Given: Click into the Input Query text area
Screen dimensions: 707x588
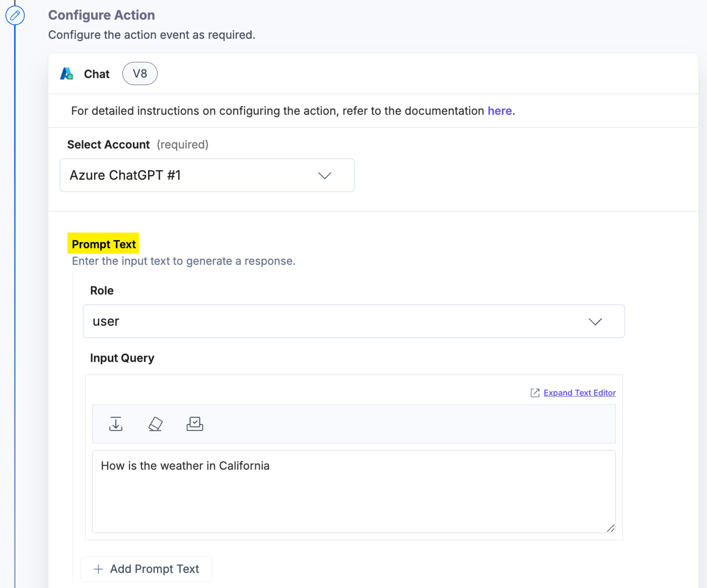Looking at the screenshot, I should pyautogui.click(x=354, y=491).
